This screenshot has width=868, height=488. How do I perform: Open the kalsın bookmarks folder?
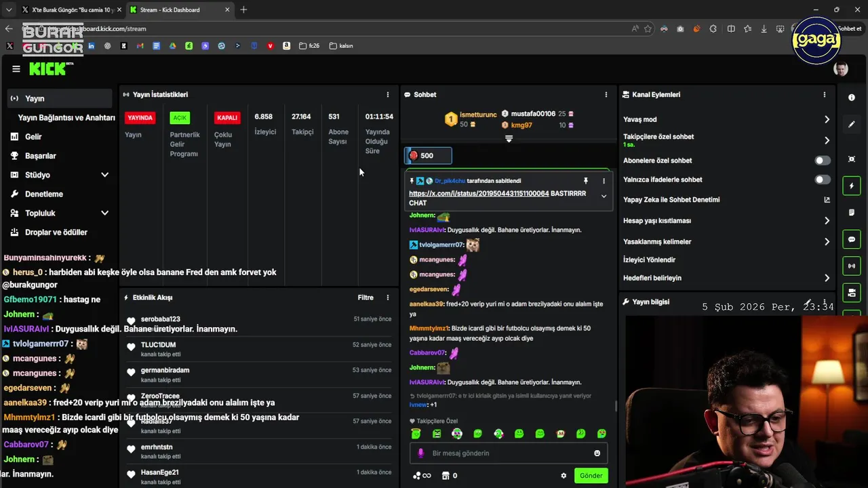tap(341, 46)
